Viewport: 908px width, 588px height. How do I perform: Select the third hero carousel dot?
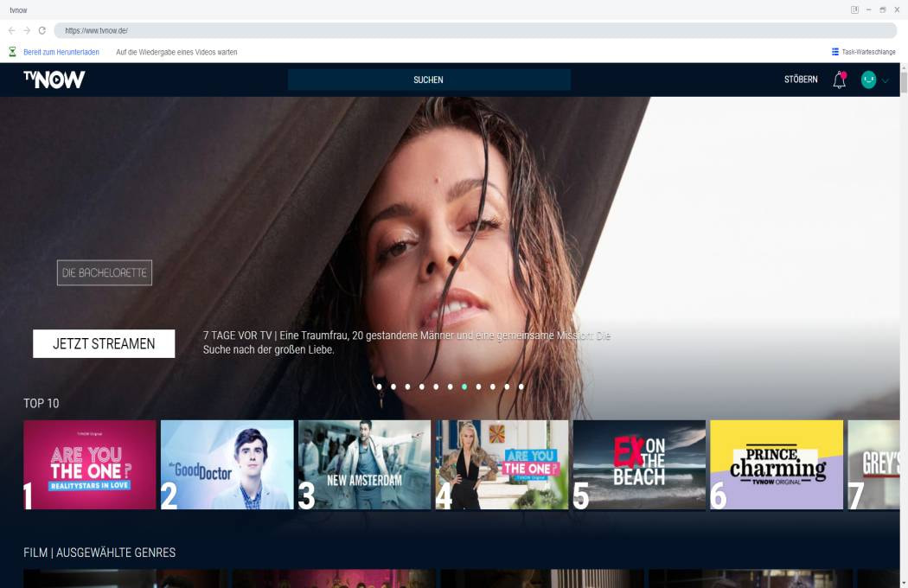tap(407, 387)
